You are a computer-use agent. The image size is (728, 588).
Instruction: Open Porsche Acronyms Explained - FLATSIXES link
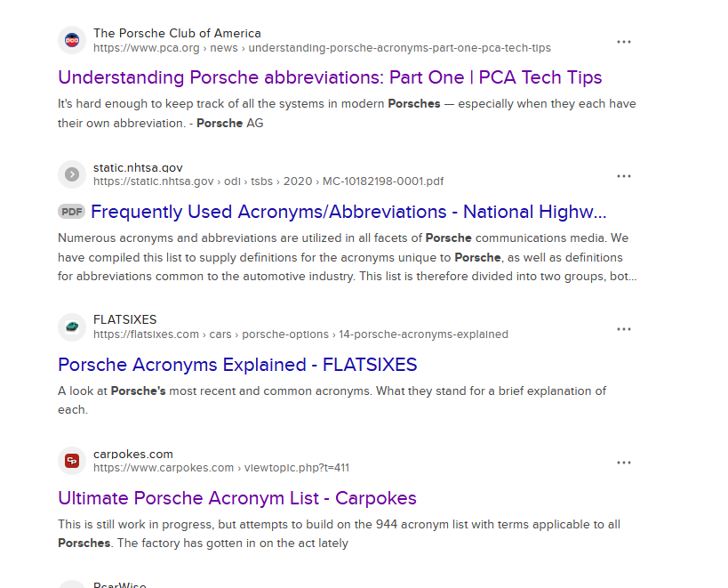tap(237, 365)
